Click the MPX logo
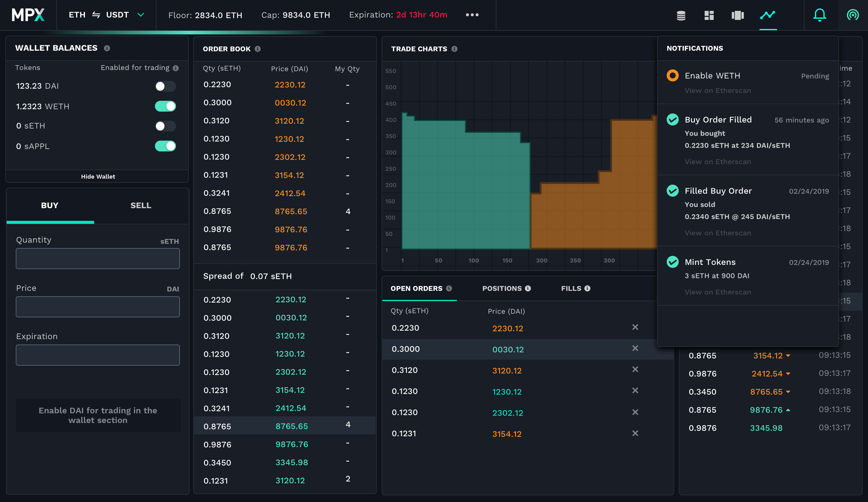Screen dimensions: 868x502 tap(28, 15)
